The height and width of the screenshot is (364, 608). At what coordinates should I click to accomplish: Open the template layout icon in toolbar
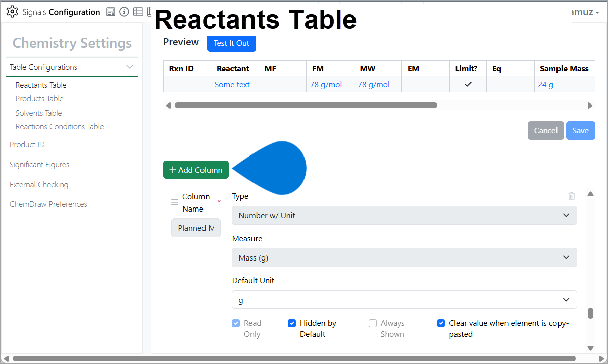click(110, 11)
